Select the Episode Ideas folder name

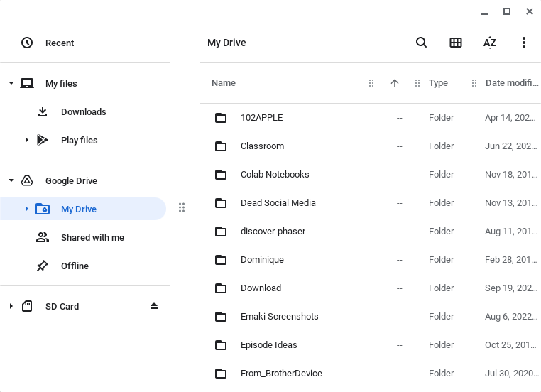point(269,344)
